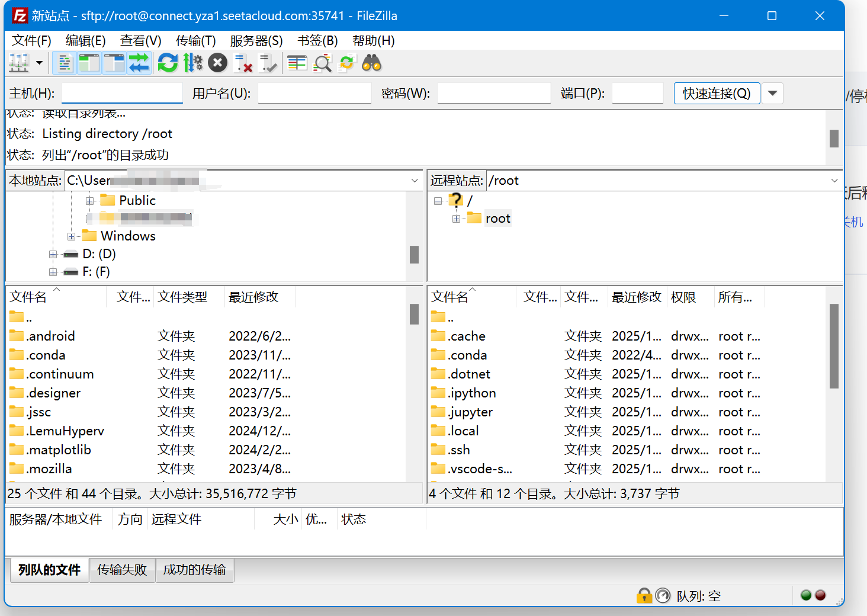Viewport: 867px width, 616px height.
Task: Open the Site Manager dropdown arrow
Action: (x=39, y=63)
